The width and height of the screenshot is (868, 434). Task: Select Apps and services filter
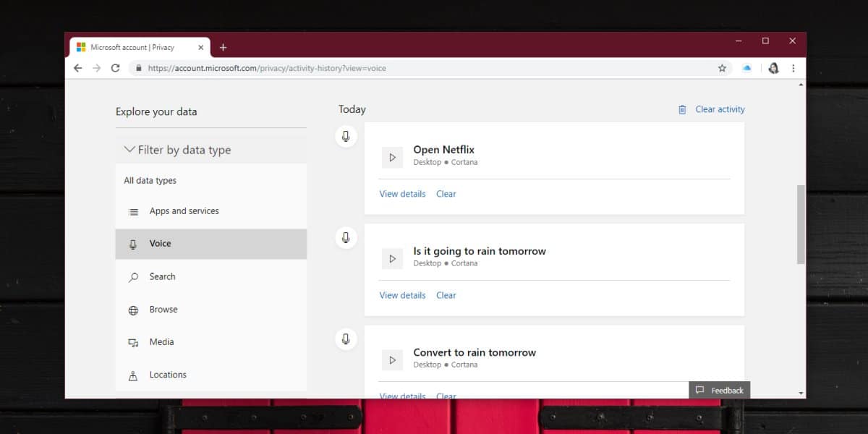pos(210,211)
